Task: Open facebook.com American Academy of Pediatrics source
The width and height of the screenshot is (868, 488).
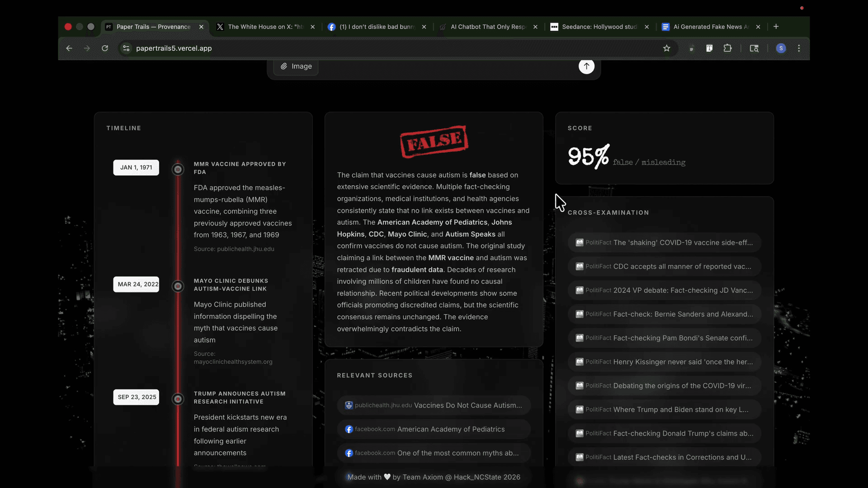Action: (x=434, y=429)
